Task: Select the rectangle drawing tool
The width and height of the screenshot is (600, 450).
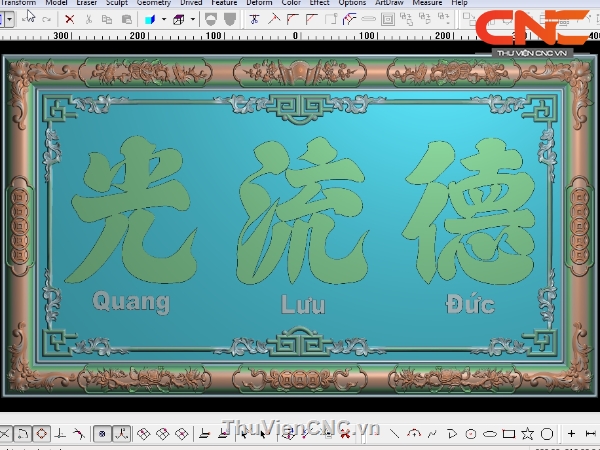Action: 508,434
